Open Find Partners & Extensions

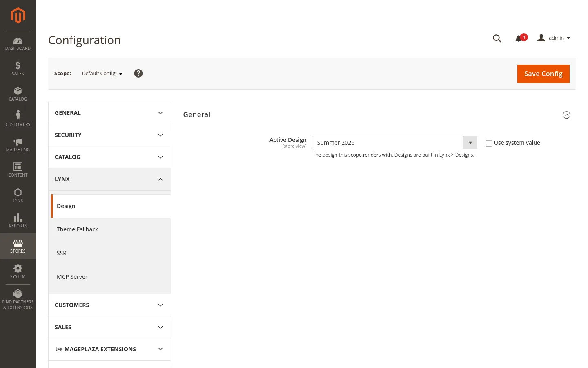(x=18, y=300)
